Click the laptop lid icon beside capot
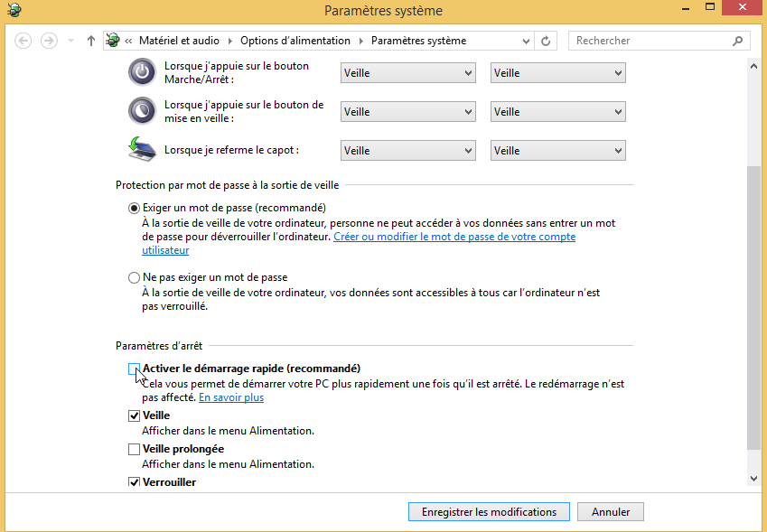The width and height of the screenshot is (767, 532). 142,149
